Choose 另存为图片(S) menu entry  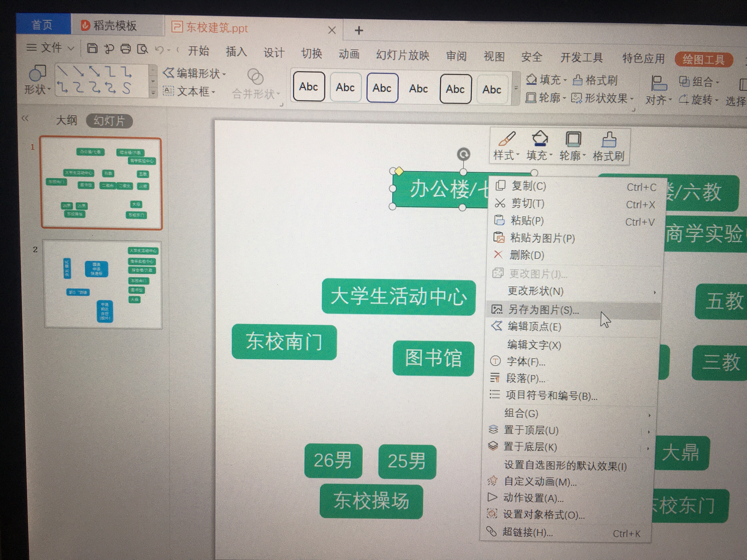(573, 310)
